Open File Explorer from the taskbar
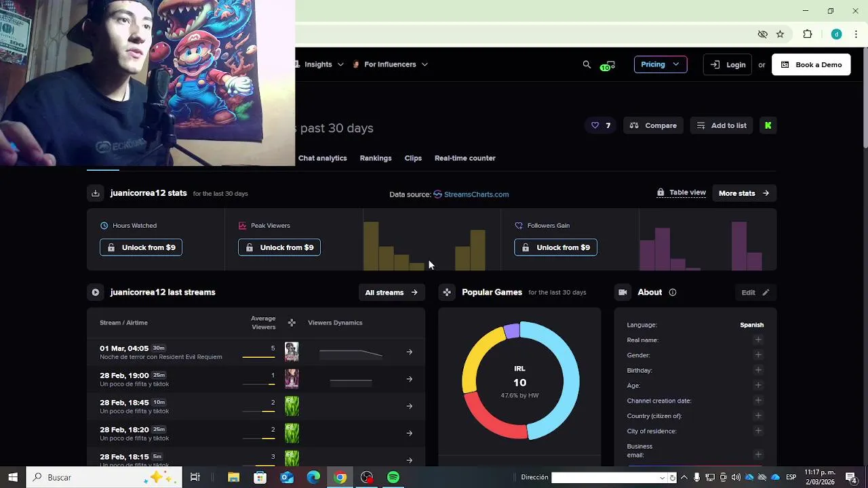868x488 pixels. click(233, 477)
